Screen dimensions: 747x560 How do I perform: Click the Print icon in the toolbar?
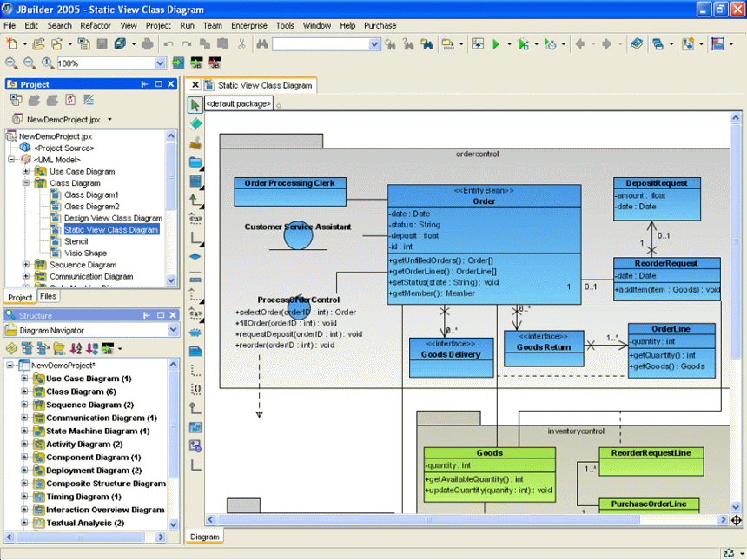(x=147, y=43)
